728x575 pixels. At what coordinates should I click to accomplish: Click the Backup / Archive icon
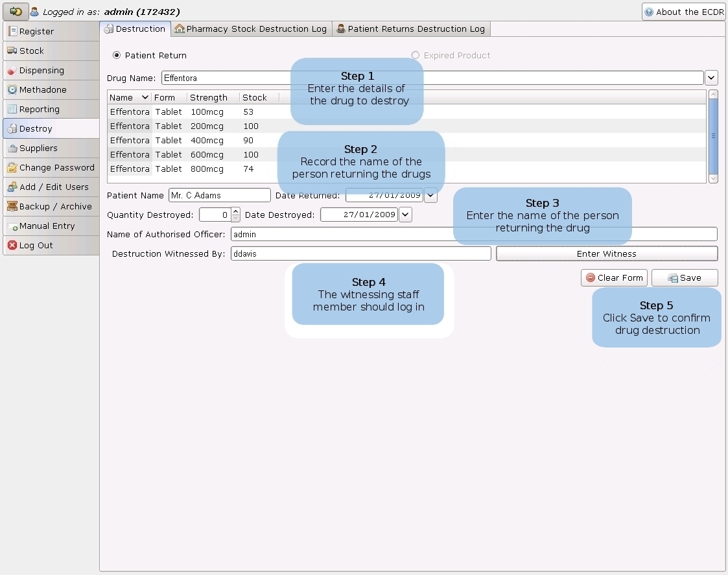pyautogui.click(x=12, y=206)
